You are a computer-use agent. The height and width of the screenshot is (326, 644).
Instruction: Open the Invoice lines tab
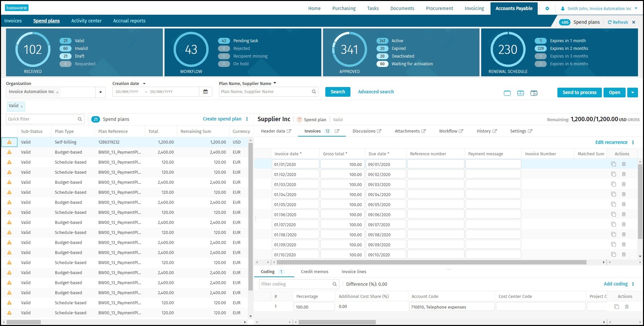[x=354, y=272]
